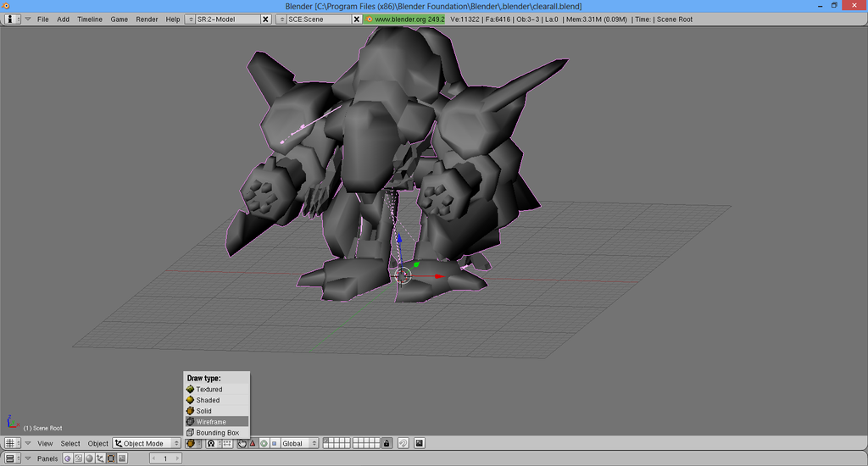Switch to the Script context button
This screenshot has height=466, width=868.
click(x=79, y=458)
